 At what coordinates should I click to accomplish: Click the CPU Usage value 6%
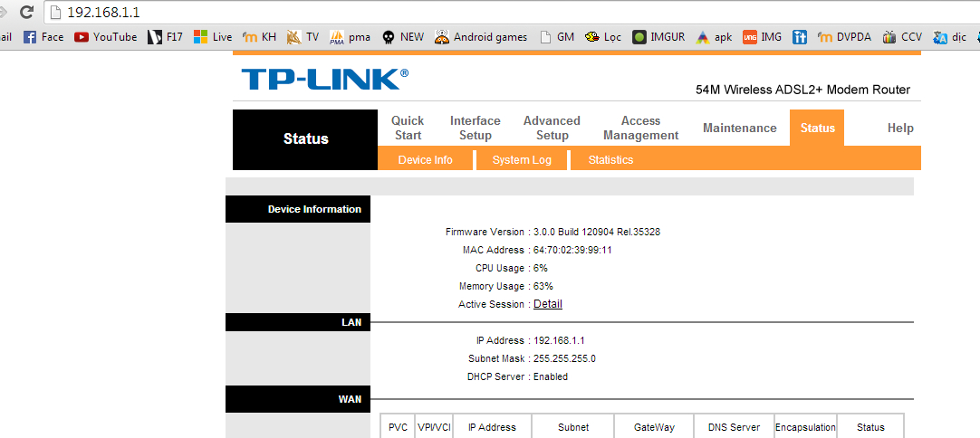(x=540, y=268)
